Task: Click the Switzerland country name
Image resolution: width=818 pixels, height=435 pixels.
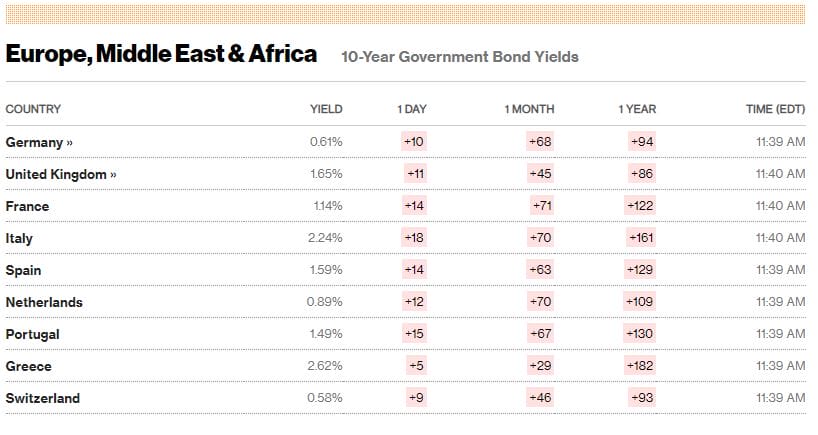Action: (x=43, y=398)
